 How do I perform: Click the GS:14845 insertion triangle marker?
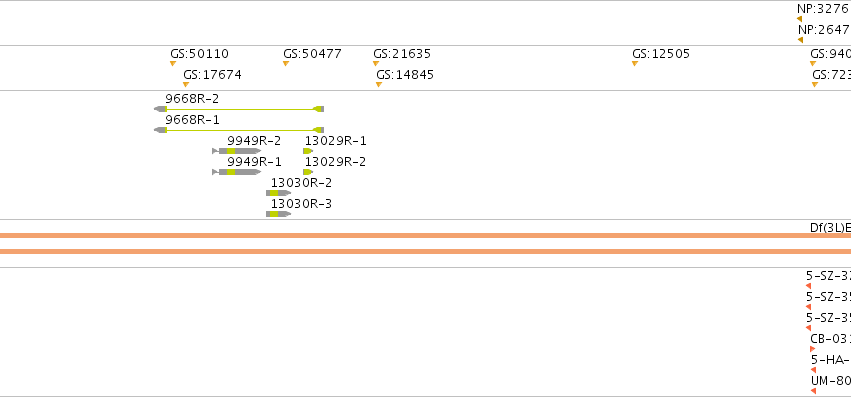[379, 84]
